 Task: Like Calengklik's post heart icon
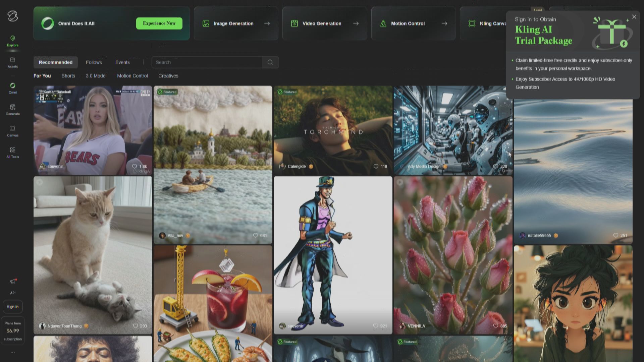tap(376, 166)
